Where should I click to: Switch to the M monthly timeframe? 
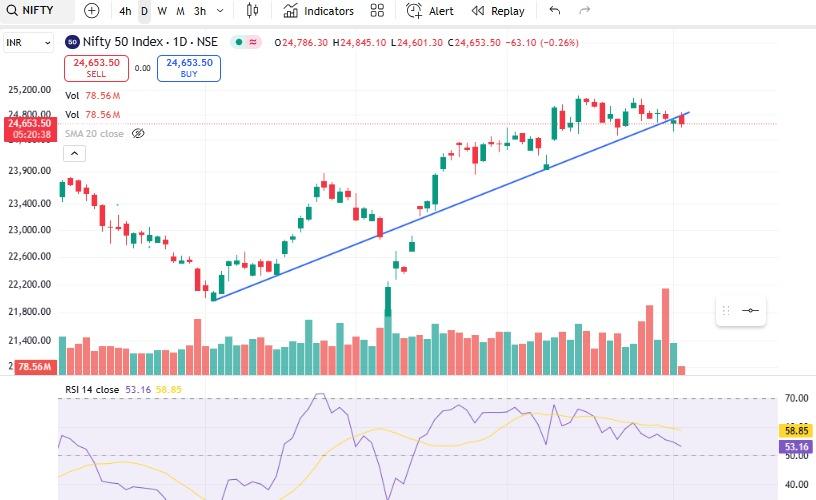[180, 11]
